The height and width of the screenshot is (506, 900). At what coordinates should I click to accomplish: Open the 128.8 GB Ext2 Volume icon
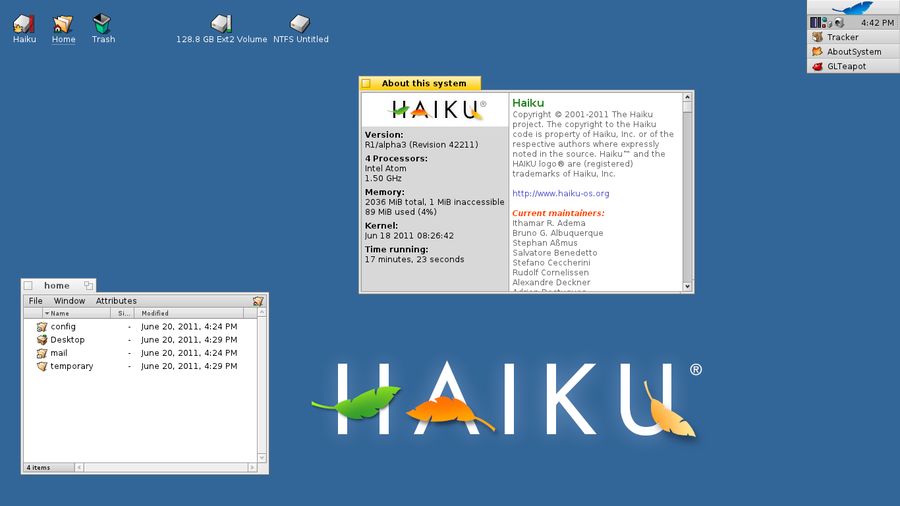click(221, 24)
